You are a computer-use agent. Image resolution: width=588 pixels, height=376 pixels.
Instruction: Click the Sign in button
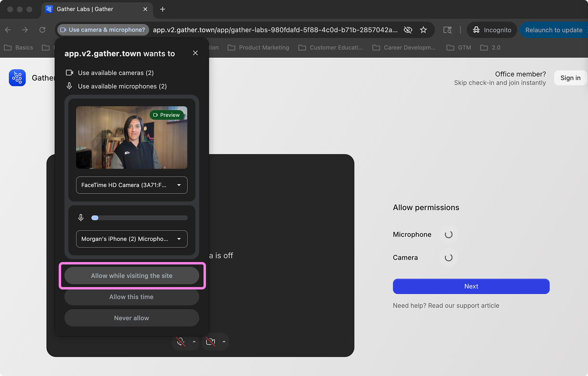[570, 78]
